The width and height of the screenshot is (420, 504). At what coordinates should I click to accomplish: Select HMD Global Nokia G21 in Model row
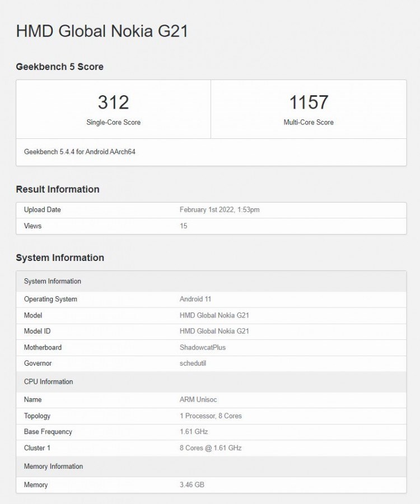coord(214,315)
